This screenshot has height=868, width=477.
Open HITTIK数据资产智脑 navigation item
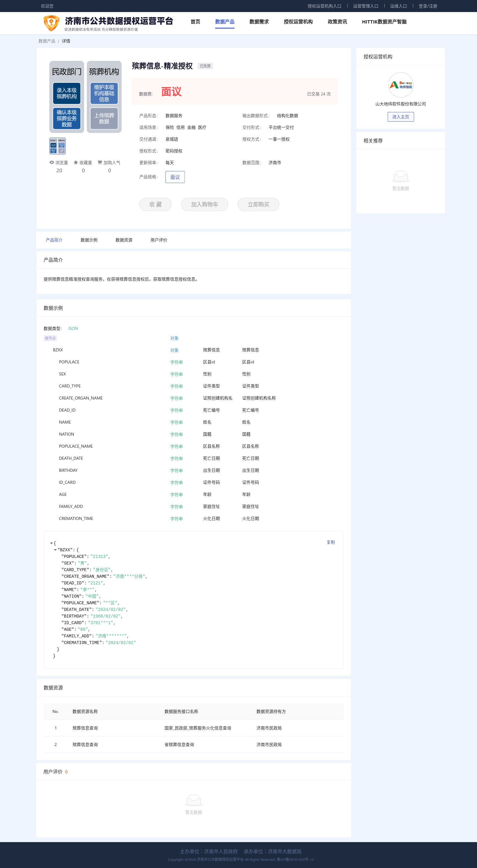pyautogui.click(x=384, y=22)
